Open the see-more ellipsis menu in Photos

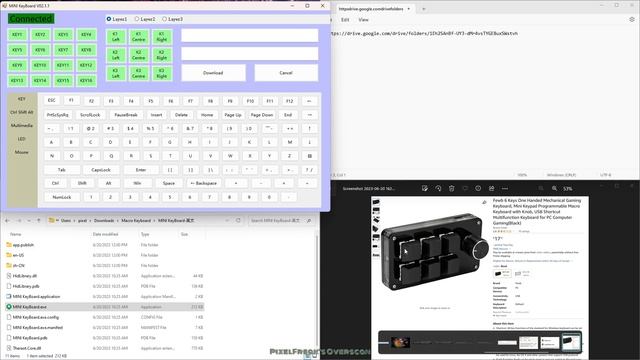pos(505,188)
